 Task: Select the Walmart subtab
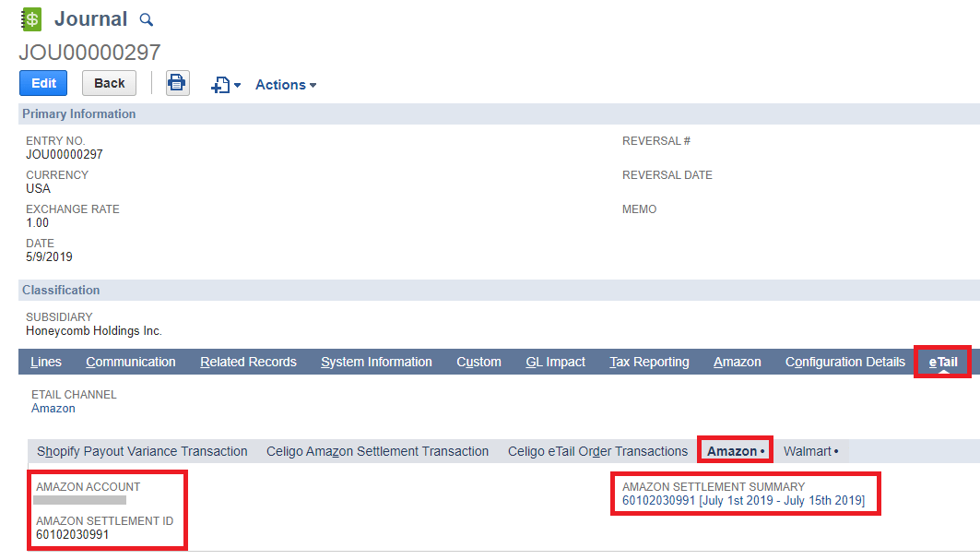pos(810,451)
